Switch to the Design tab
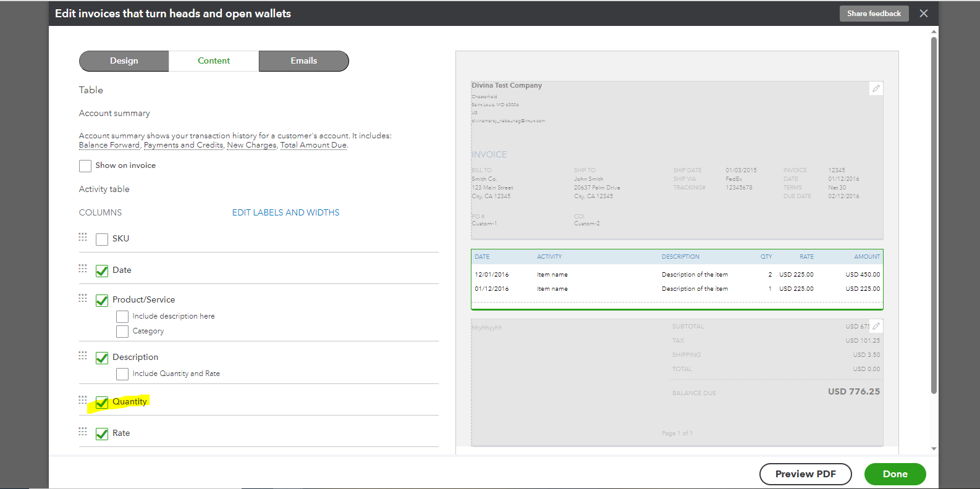Viewport: 980px width, 489px height. coord(124,61)
